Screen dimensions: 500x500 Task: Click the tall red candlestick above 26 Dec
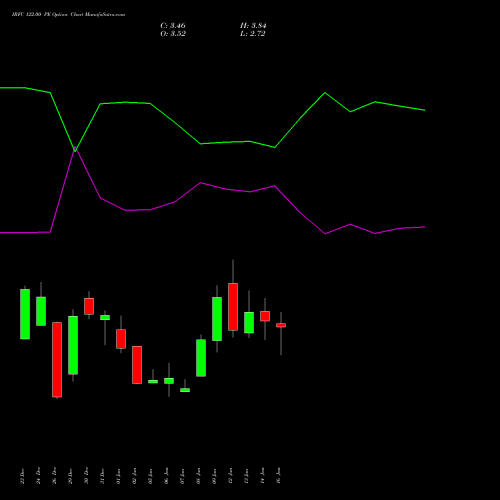pyautogui.click(x=57, y=359)
